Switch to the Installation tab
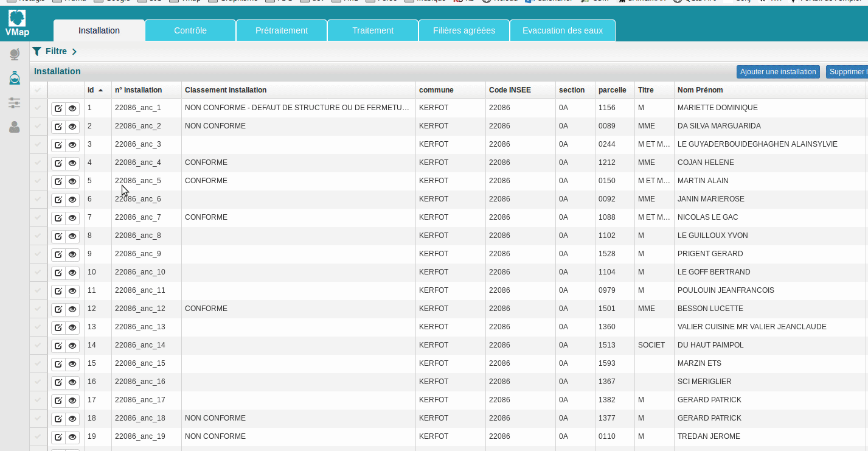The width and height of the screenshot is (868, 451). click(99, 30)
